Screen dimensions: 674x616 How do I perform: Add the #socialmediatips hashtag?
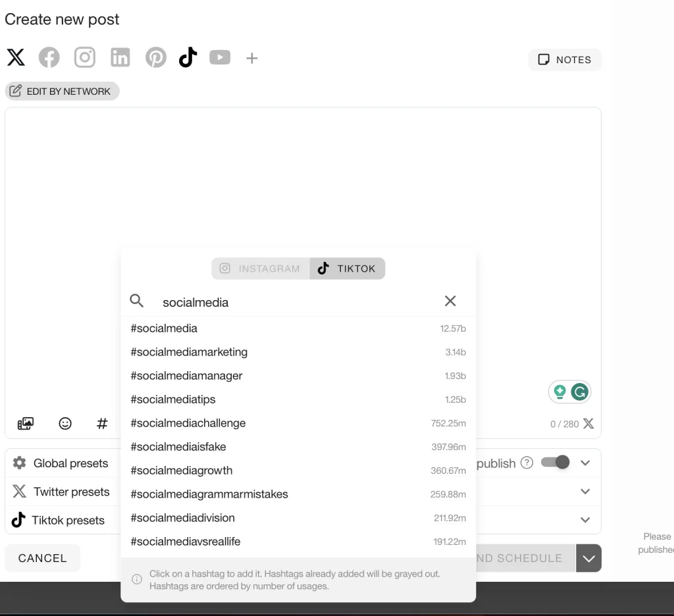pos(298,399)
